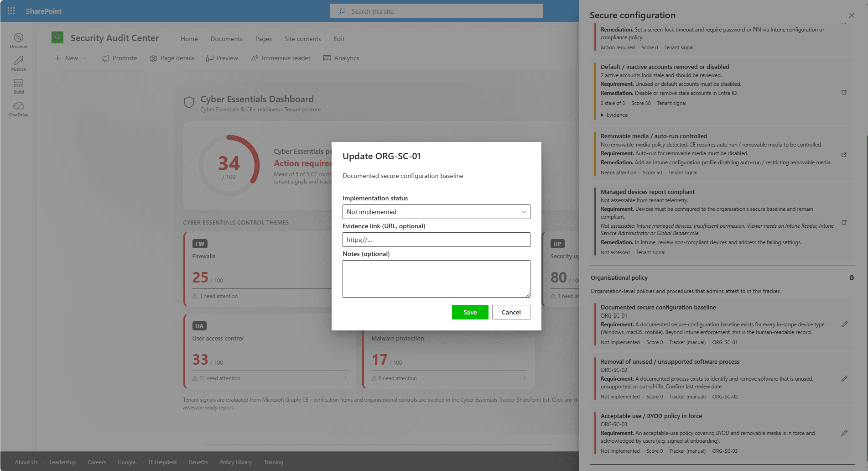Open external link for Managed devices item

(x=844, y=222)
